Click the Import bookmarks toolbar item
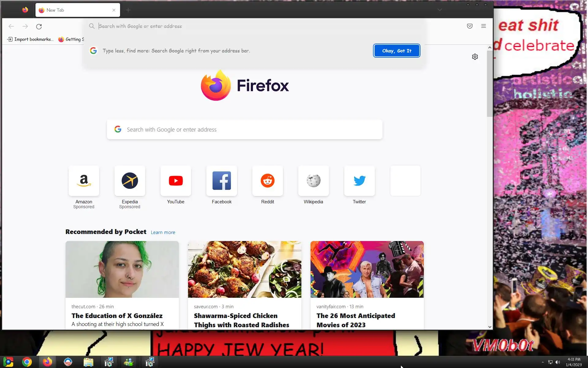Screen dimensions: 588x368 (30, 39)
